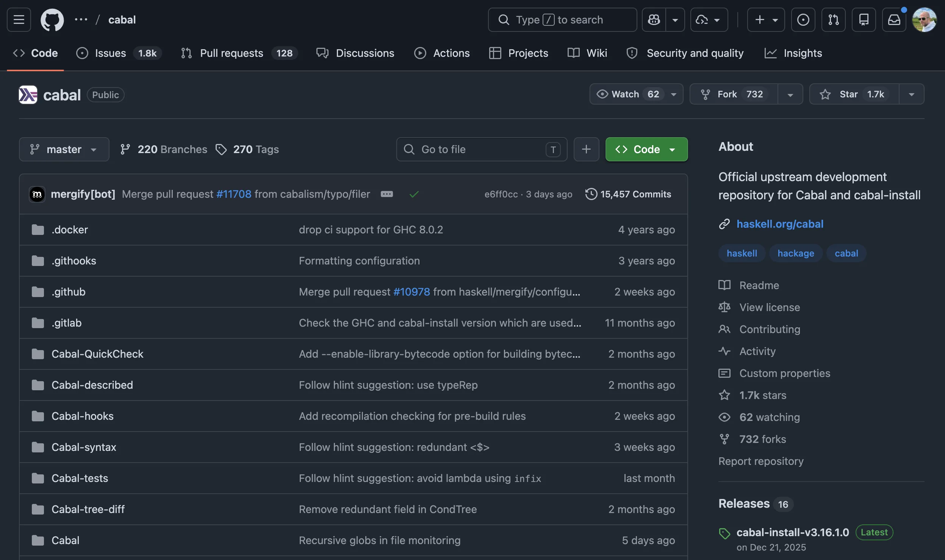Switch to the Actions tab
The height and width of the screenshot is (560, 945).
click(x=442, y=53)
